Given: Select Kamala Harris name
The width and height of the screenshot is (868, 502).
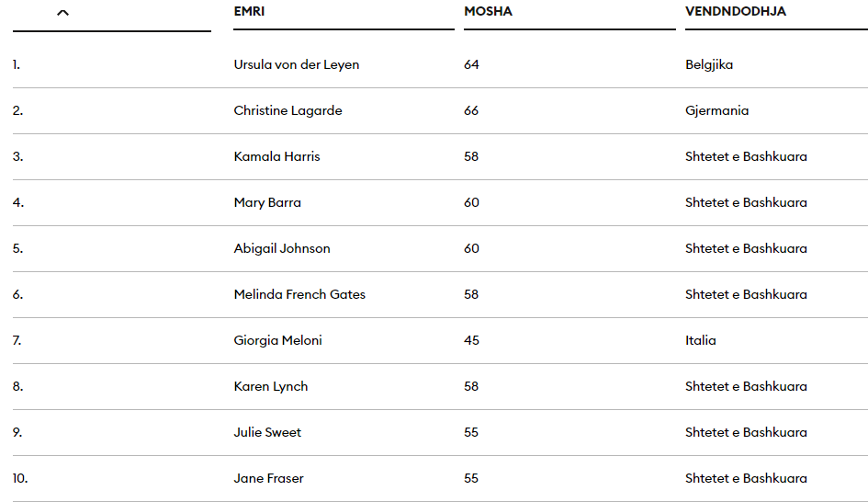Looking at the screenshot, I should (x=276, y=157).
